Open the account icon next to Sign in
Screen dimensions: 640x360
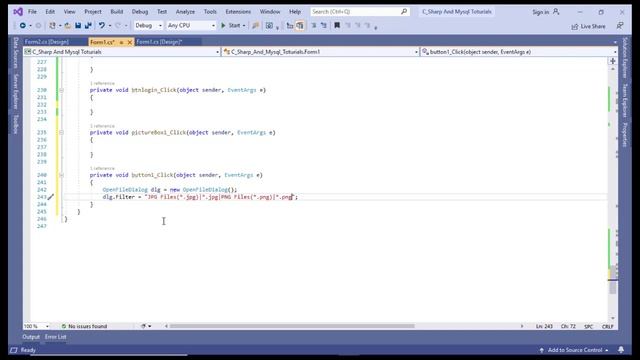(x=556, y=12)
